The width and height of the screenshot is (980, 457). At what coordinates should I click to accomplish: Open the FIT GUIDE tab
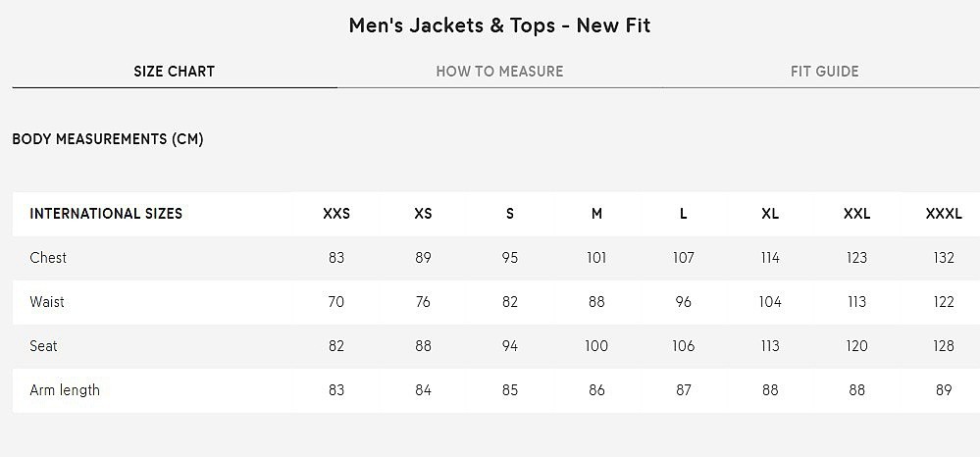(x=824, y=72)
